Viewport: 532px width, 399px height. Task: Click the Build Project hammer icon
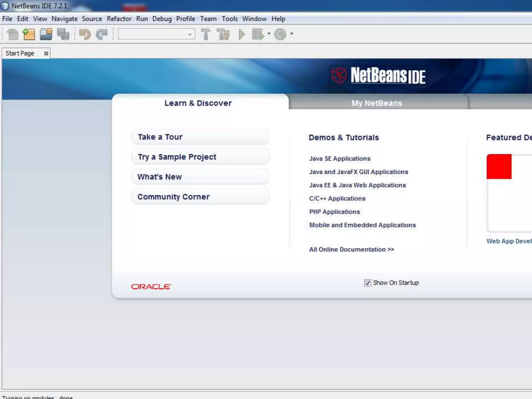[206, 34]
